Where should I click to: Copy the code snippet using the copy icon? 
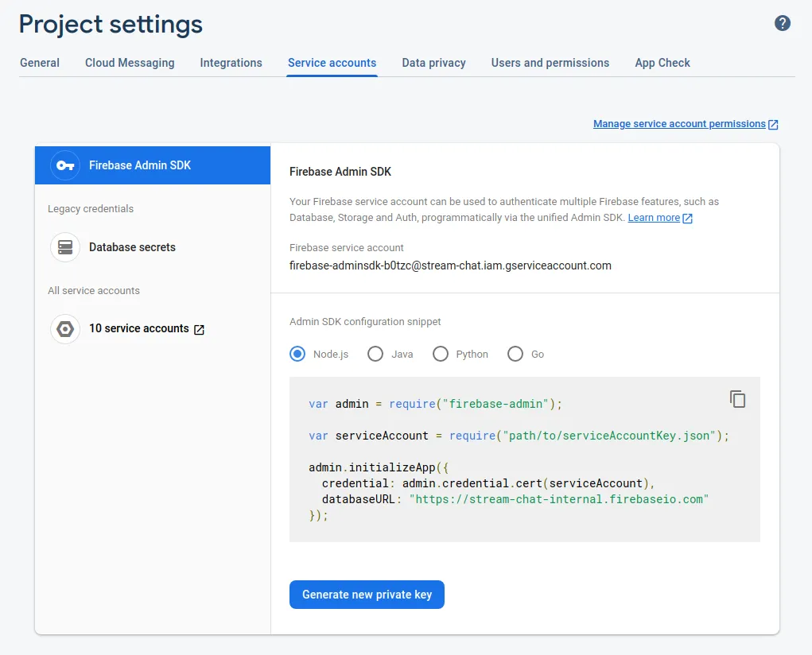point(737,399)
